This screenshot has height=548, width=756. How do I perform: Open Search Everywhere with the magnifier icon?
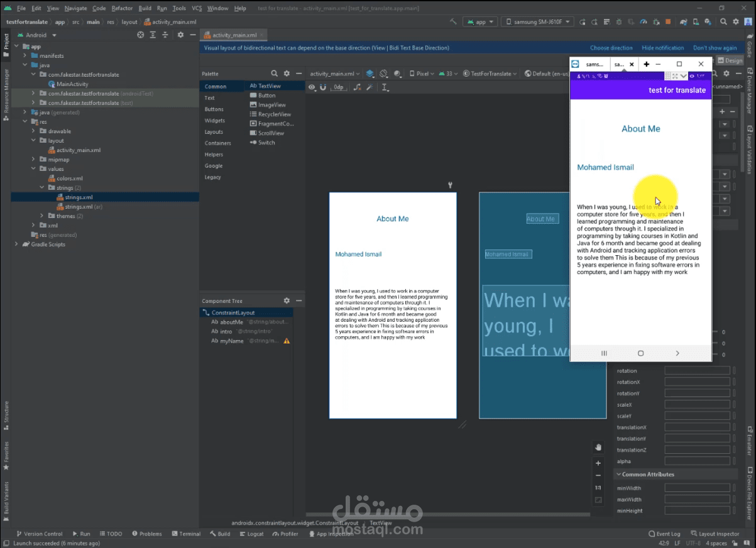click(723, 21)
